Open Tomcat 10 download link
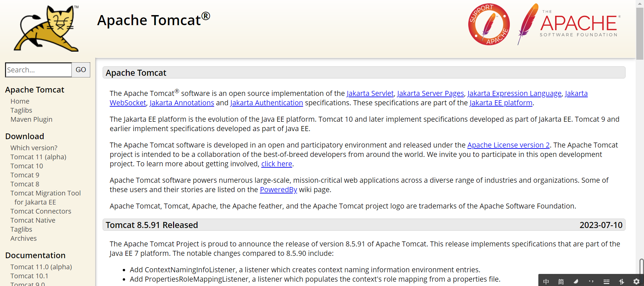Screen dimensions: 644x286 click(26, 166)
